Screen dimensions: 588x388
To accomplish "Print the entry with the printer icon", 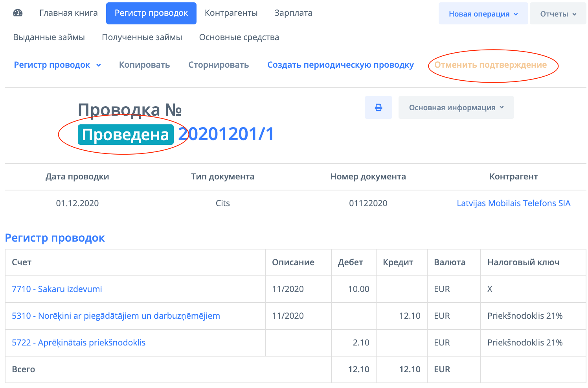I will [379, 107].
